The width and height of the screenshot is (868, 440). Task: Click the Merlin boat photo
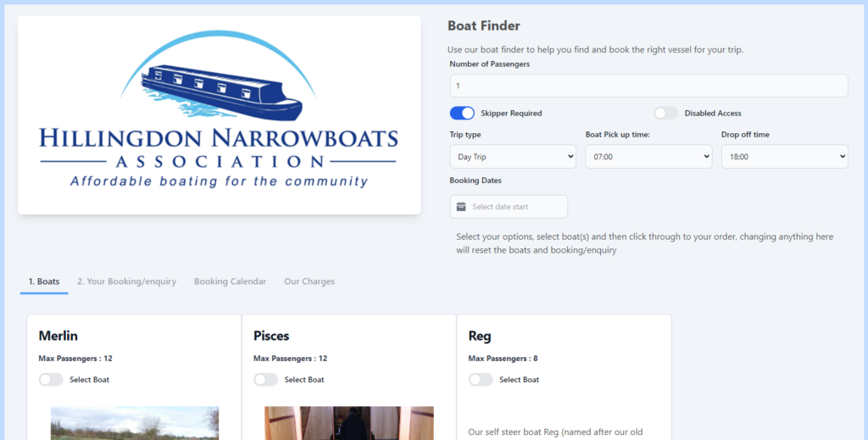tap(135, 423)
